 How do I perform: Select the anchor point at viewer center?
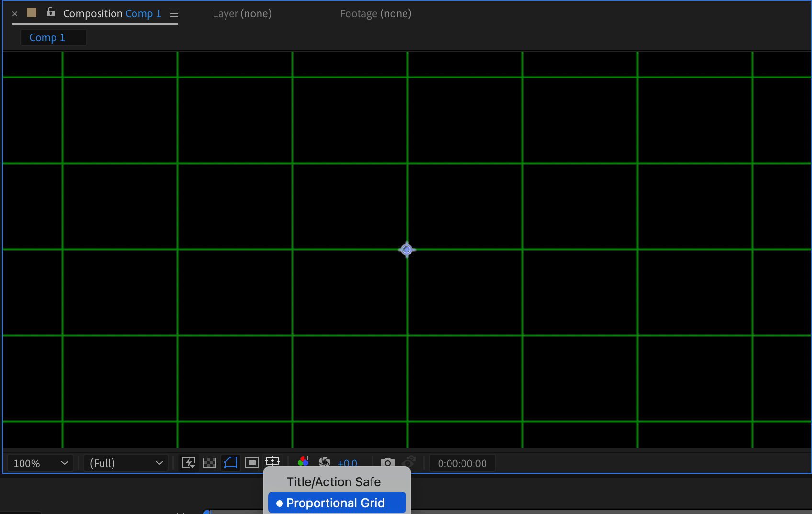(x=407, y=249)
